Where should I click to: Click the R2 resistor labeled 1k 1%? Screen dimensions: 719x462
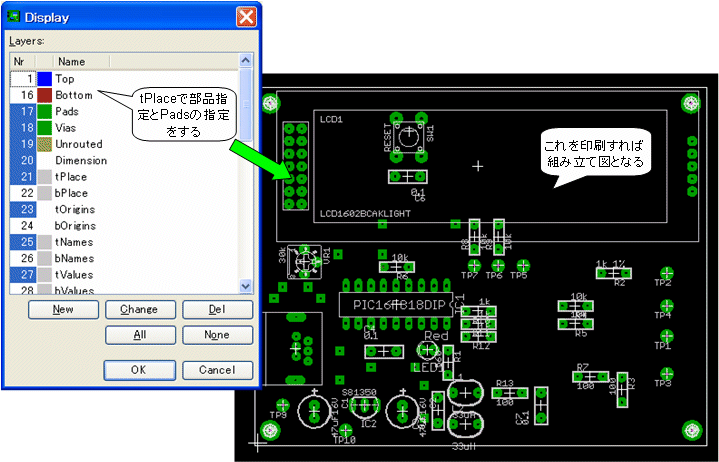(614, 274)
